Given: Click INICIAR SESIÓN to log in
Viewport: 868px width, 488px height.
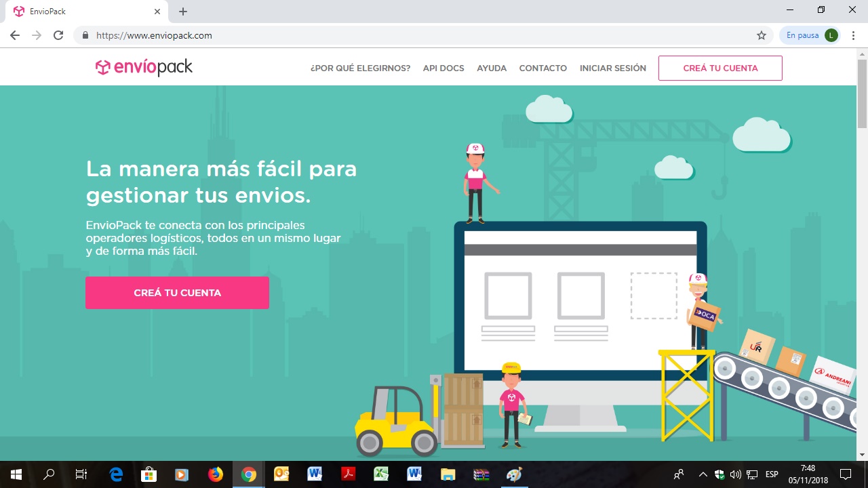Looking at the screenshot, I should [x=613, y=68].
